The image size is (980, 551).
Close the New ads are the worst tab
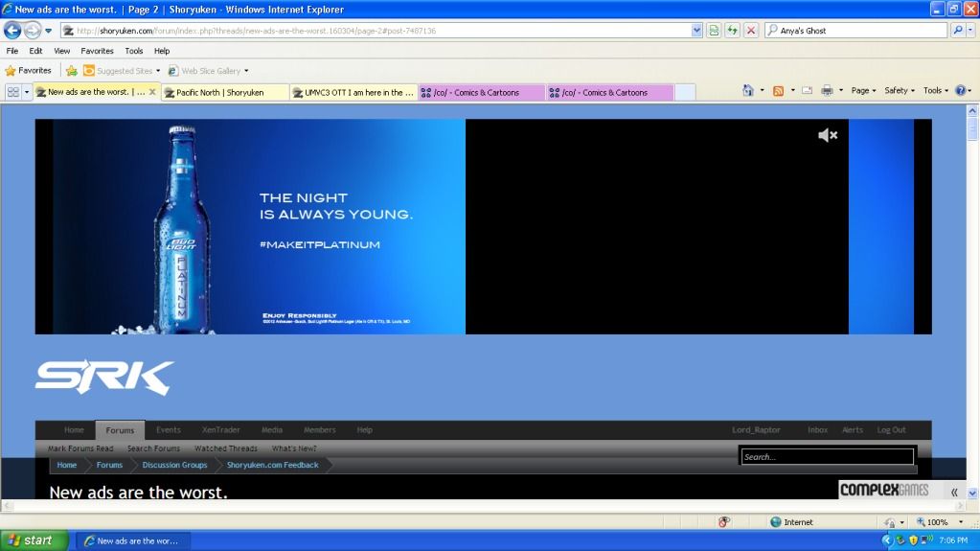pyautogui.click(x=152, y=91)
